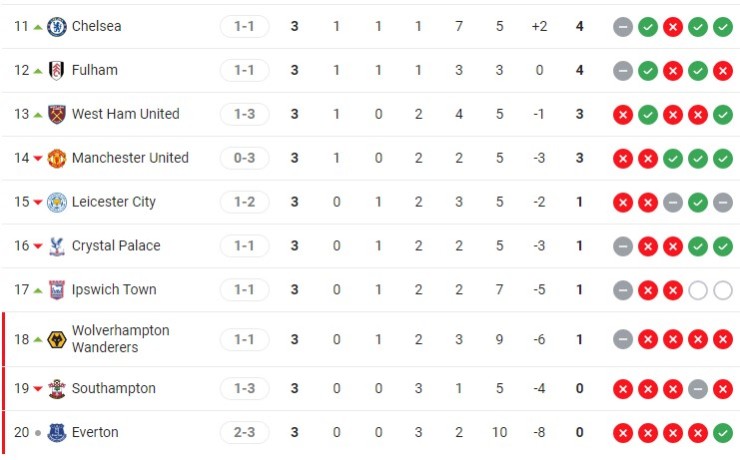Click the green up arrow beside Fulham
This screenshot has height=460, width=740.
coord(38,70)
